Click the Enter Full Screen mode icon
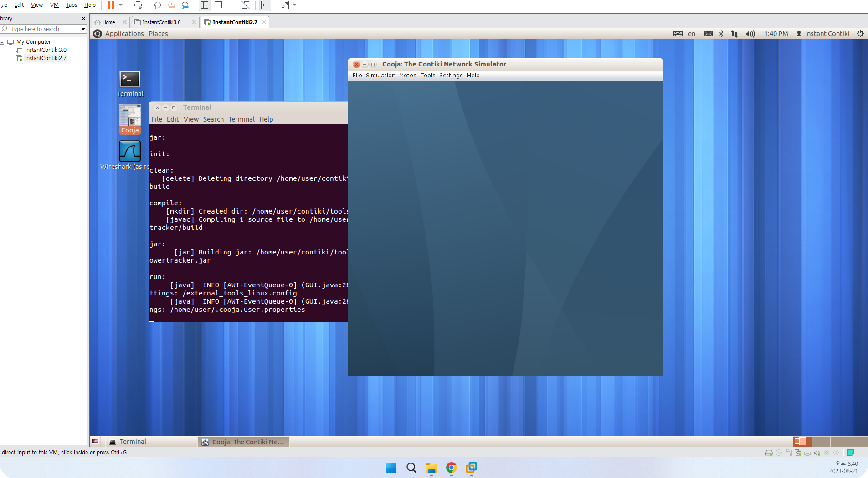Screen dimensions: 868x478 [x=232, y=5]
